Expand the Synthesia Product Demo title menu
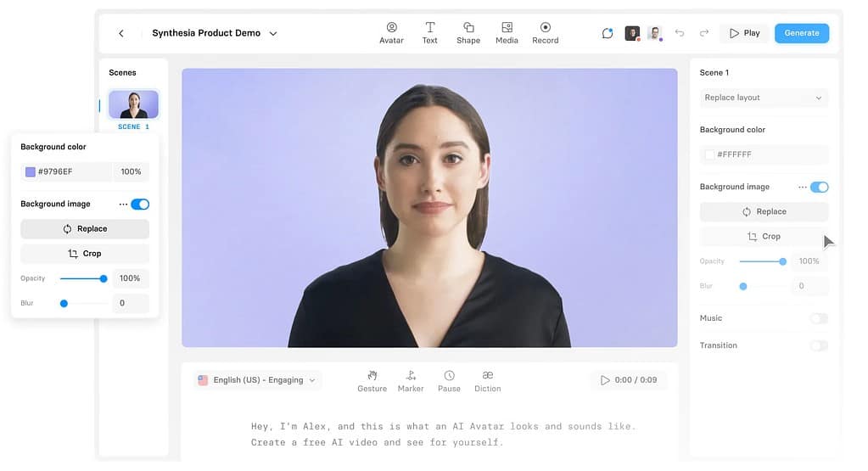The width and height of the screenshot is (868, 471). pos(273,34)
